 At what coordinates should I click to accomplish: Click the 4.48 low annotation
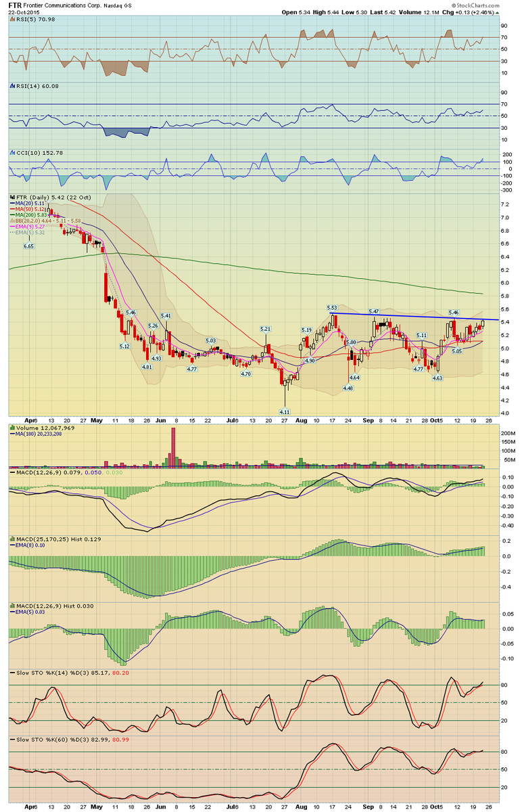click(348, 388)
